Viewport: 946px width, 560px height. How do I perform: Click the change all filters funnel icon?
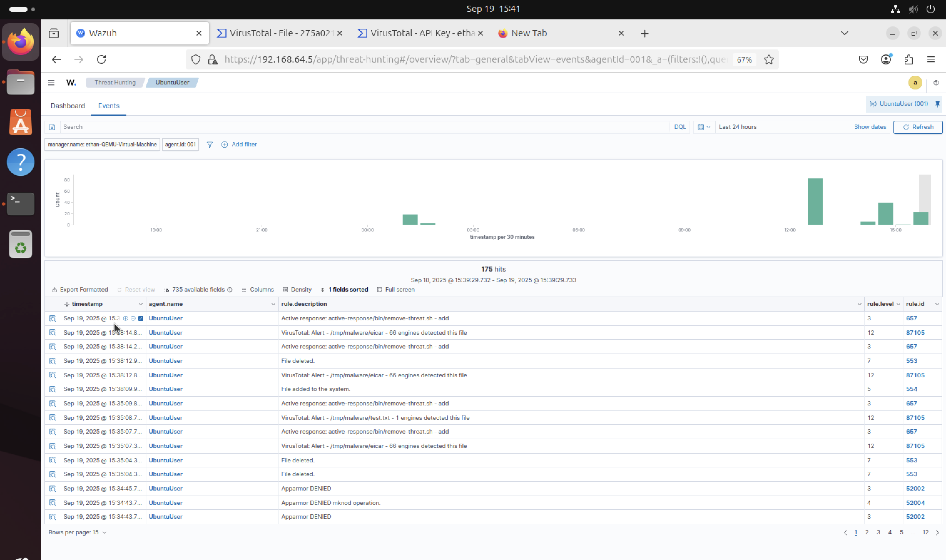(x=210, y=145)
